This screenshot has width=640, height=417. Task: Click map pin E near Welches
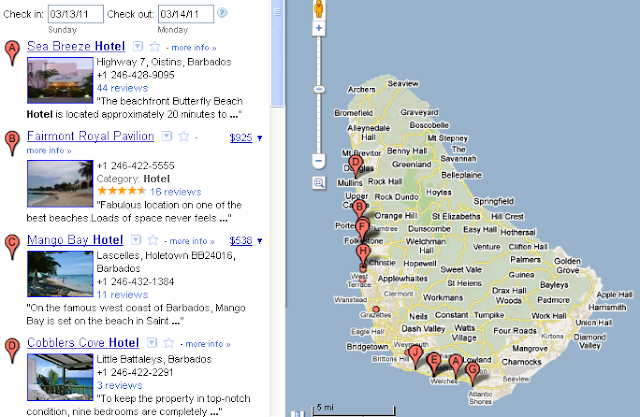[434, 364]
